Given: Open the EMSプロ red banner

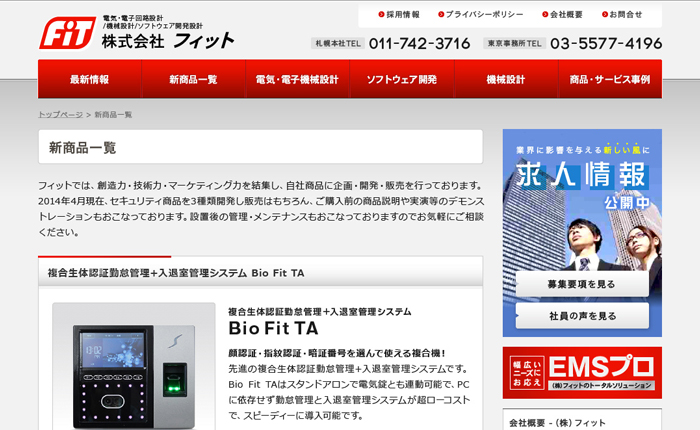Looking at the screenshot, I should [x=582, y=373].
